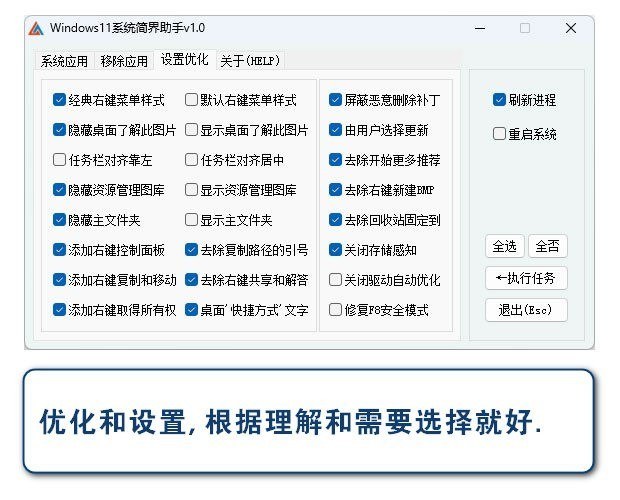The height and width of the screenshot is (500, 620).
Task: Check 修复F8安全模式 option
Action: [336, 310]
